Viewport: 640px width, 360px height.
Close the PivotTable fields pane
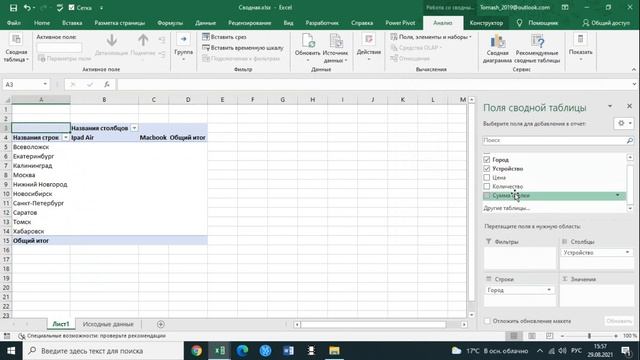(x=629, y=106)
